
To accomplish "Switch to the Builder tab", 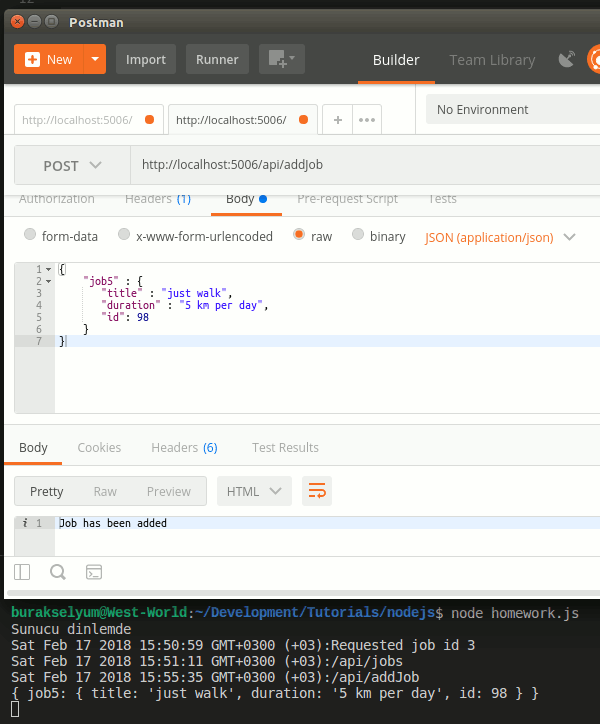I will coord(396,60).
